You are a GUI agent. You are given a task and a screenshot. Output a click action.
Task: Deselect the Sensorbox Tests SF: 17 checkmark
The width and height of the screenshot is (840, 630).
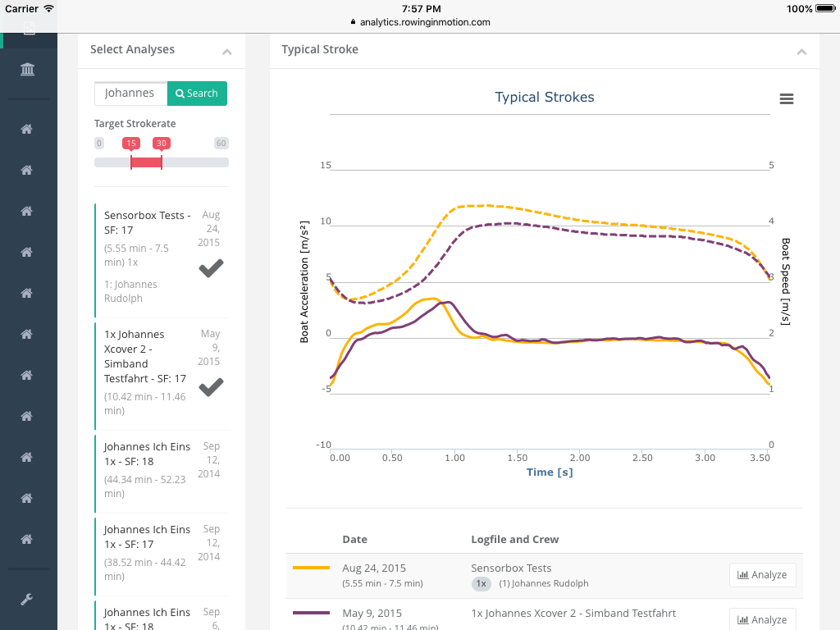210,267
